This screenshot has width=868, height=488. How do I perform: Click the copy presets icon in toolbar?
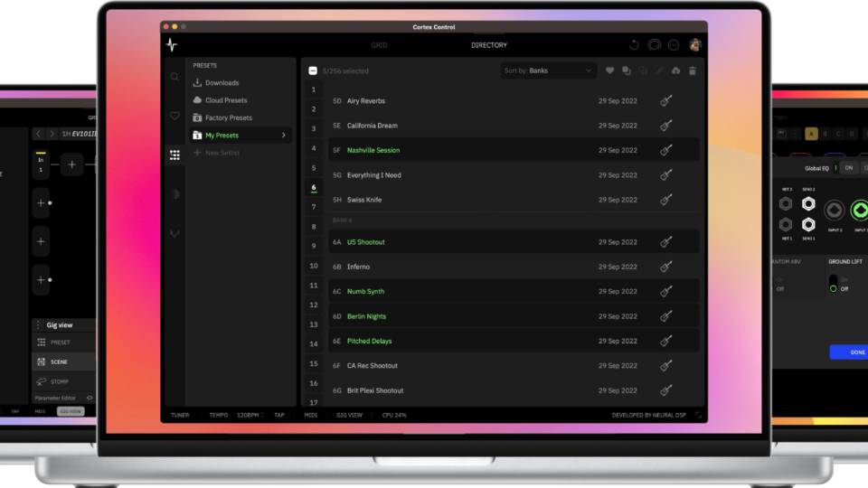point(626,70)
